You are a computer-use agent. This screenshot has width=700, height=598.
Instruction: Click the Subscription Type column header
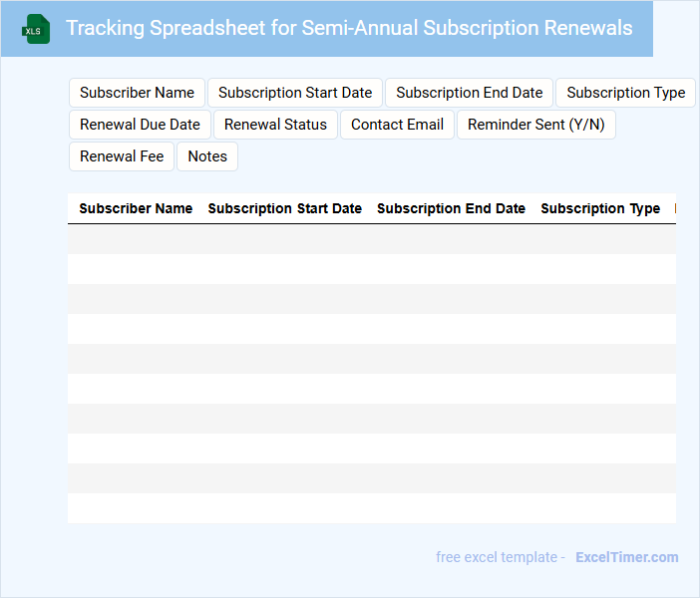600,208
